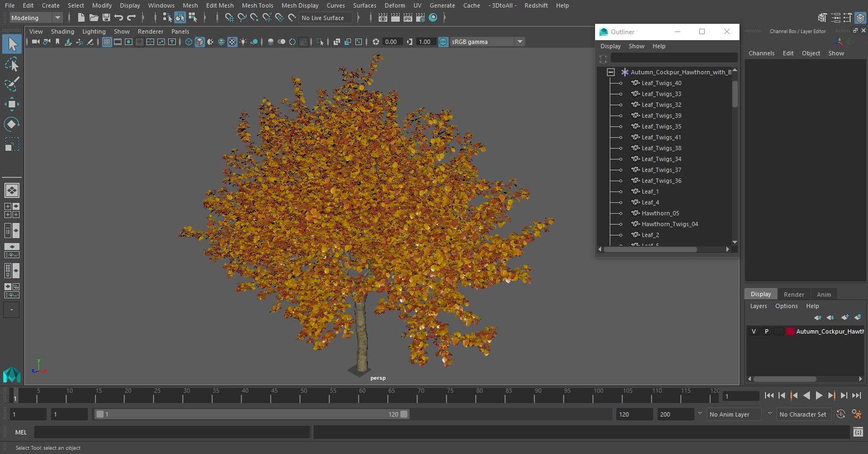Viewport: 868px width, 454px height.
Task: Open the Channels menu in Channel Box
Action: point(761,53)
